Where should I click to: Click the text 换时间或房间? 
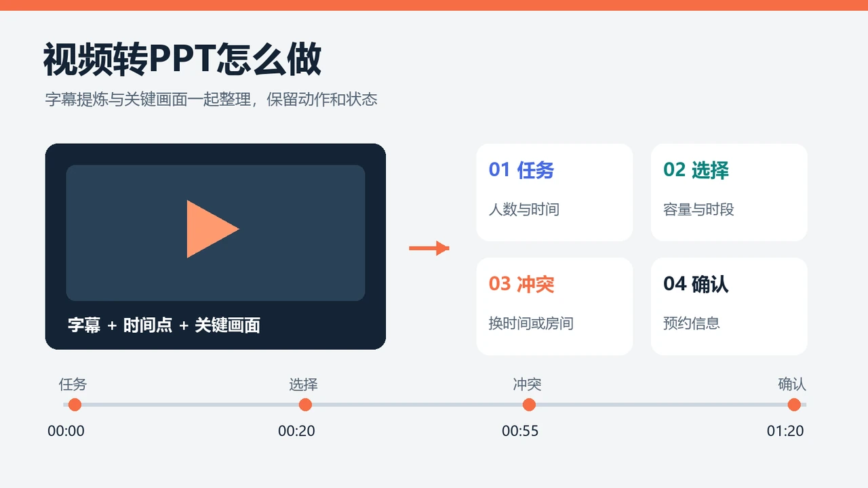[531, 323]
